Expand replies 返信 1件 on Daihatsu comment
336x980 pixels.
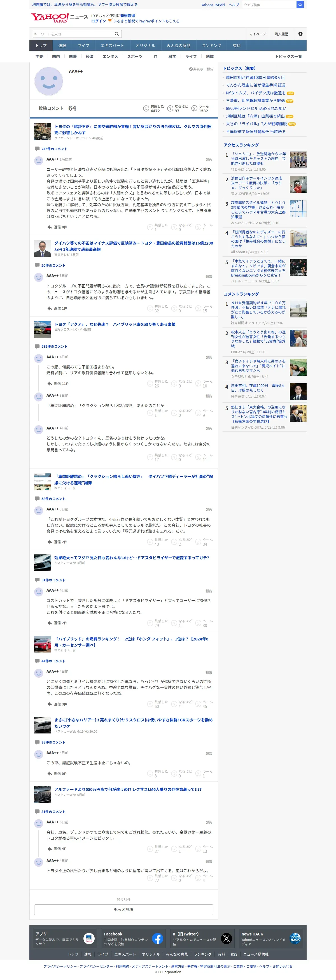[x=57, y=308]
